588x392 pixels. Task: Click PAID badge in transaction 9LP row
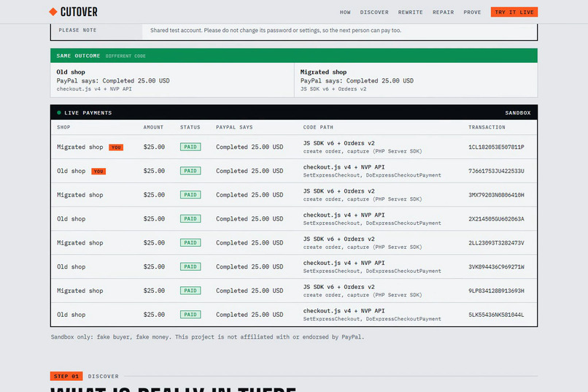coord(190,291)
